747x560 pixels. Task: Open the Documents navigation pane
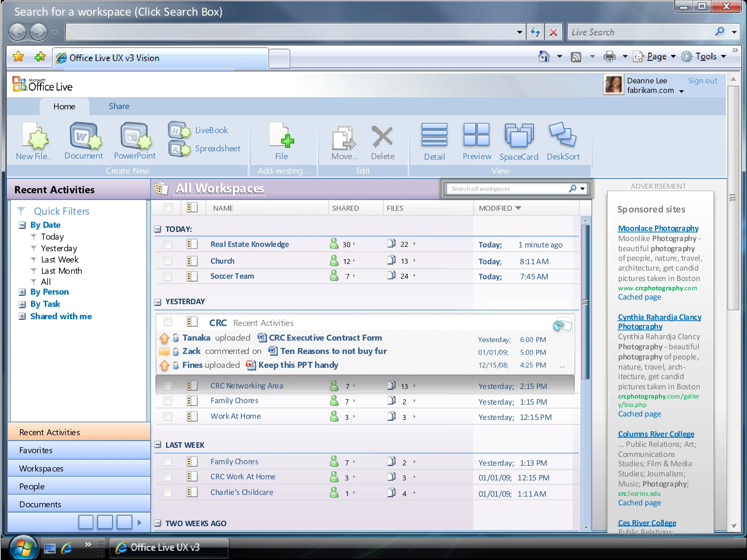79,504
